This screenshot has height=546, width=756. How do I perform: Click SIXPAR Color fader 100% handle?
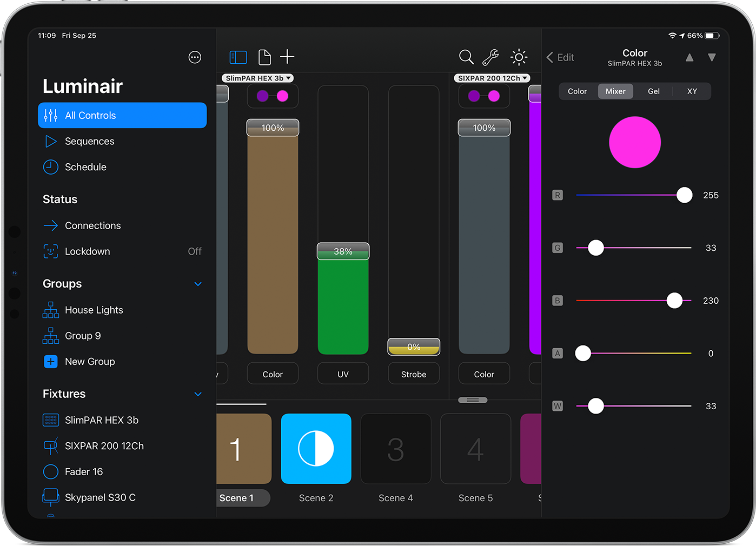[x=484, y=128]
